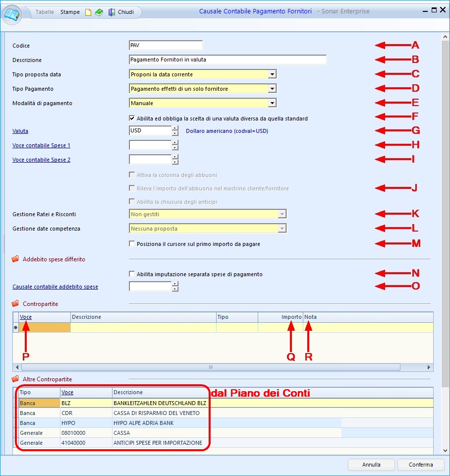Click the Chiudi door icon
Image resolution: width=450 pixels, height=476 pixels.
[112, 12]
